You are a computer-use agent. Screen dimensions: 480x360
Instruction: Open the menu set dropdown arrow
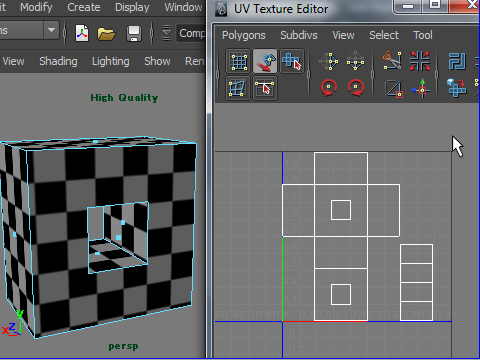tap(51, 30)
